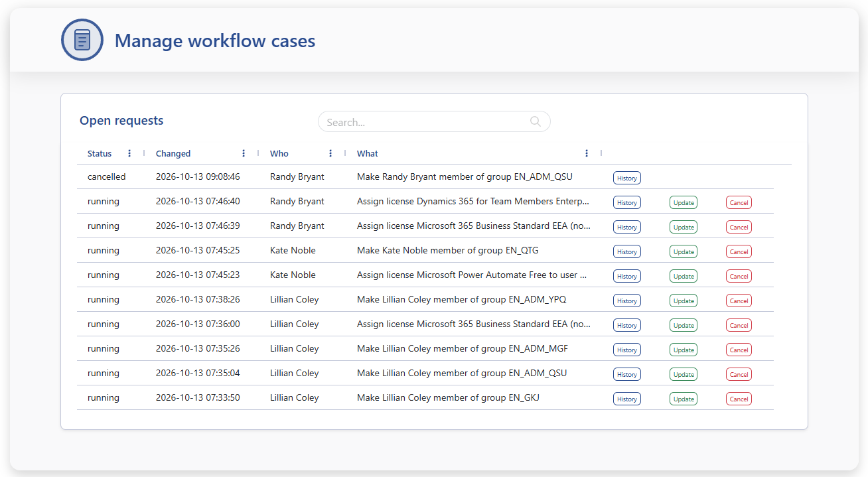Viewport: 868px width, 477px height.
Task: Open the Status column options menu
Action: [x=129, y=153]
